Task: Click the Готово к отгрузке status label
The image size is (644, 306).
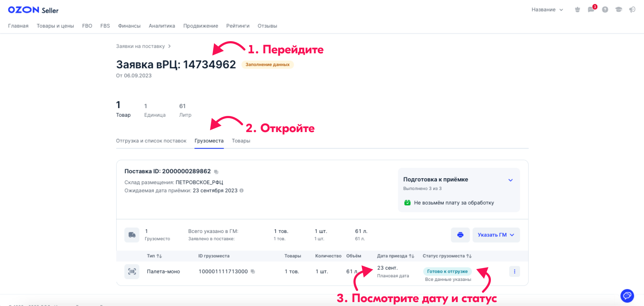Action: point(447,271)
